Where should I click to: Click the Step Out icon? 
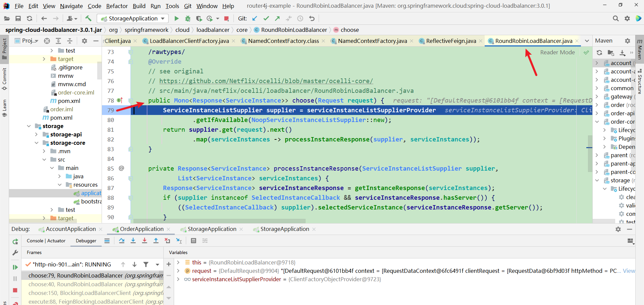pyautogui.click(x=156, y=241)
